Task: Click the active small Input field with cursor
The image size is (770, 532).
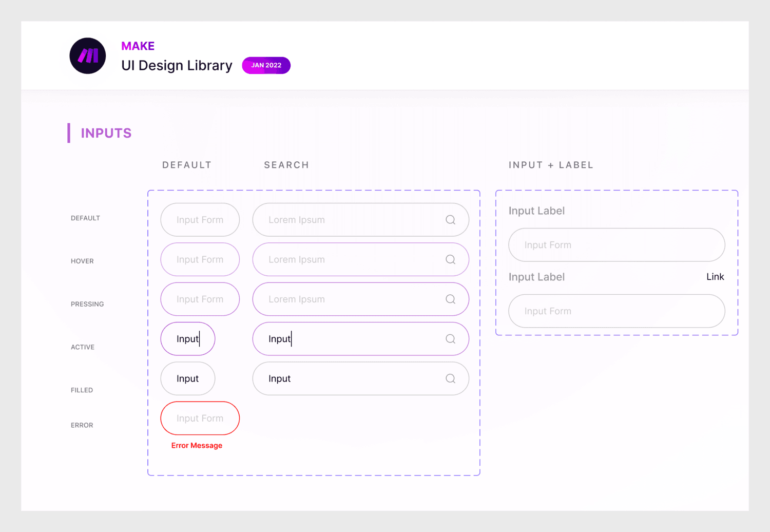Action: 187,339
